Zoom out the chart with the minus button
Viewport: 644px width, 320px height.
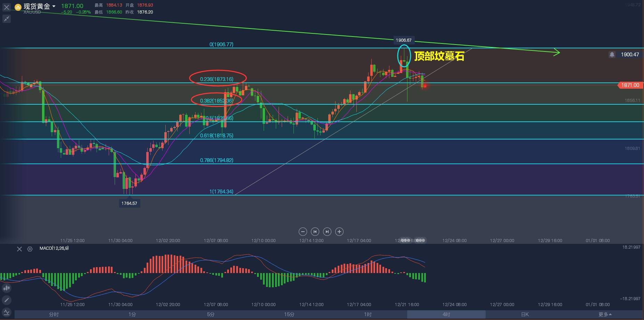[x=303, y=232]
